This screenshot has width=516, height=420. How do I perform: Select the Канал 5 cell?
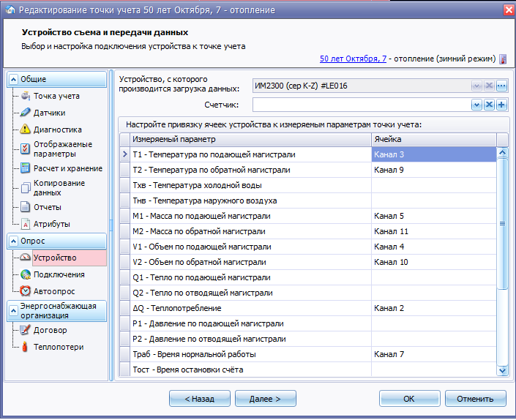pos(434,216)
